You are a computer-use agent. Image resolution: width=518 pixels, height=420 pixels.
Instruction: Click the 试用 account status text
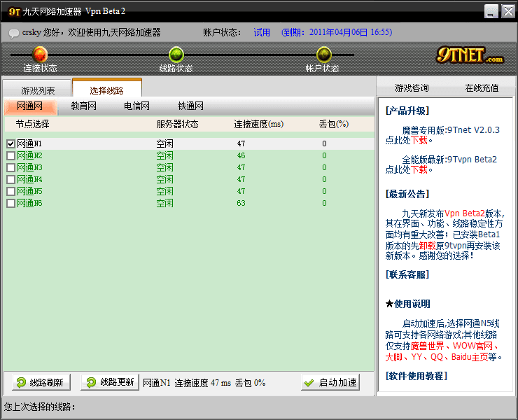[262, 32]
